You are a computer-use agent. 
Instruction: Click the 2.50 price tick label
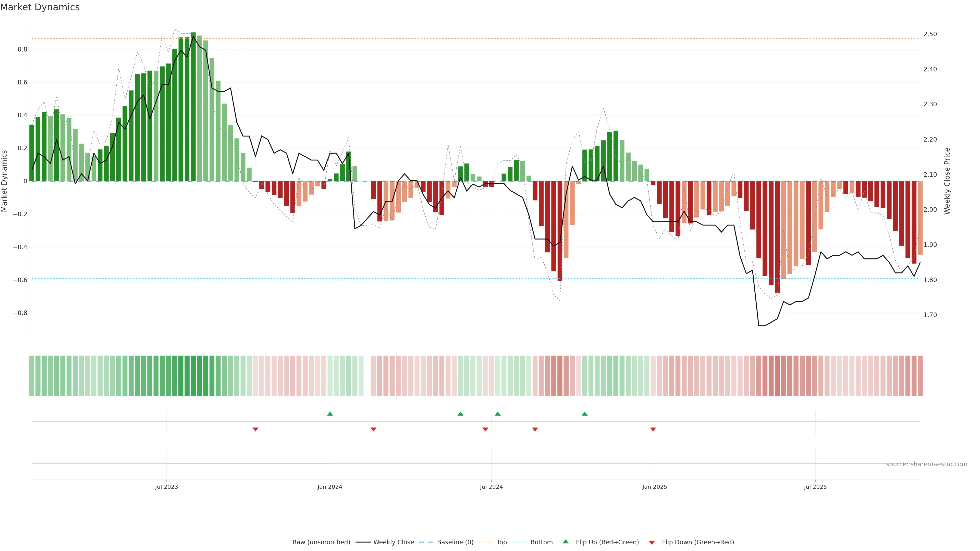(930, 34)
